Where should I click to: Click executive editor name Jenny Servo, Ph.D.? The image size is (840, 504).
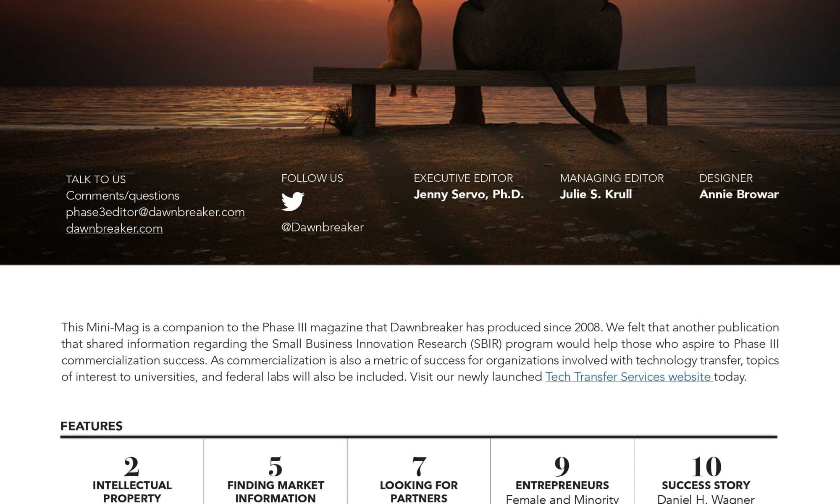pyautogui.click(x=469, y=194)
